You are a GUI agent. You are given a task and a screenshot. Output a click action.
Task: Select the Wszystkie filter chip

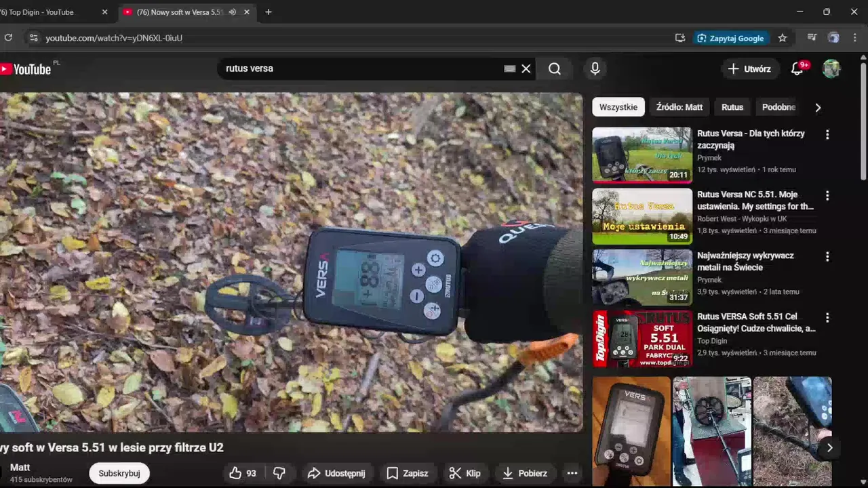(618, 107)
